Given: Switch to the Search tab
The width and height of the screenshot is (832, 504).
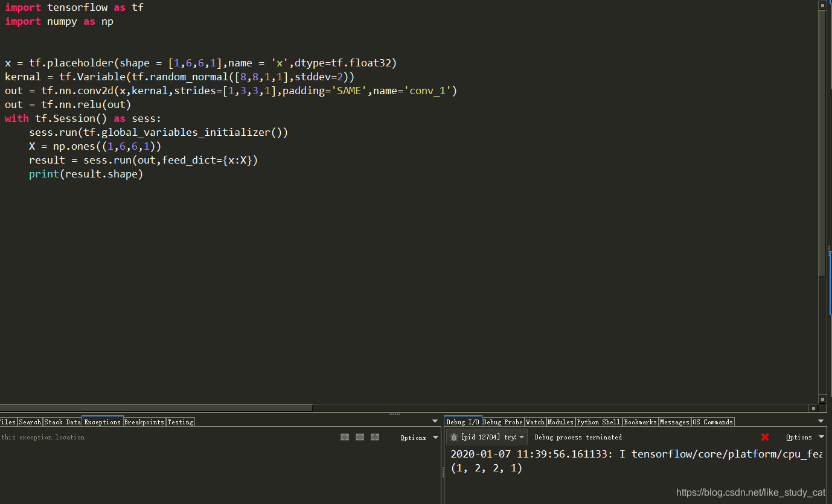Looking at the screenshot, I should click(x=30, y=422).
